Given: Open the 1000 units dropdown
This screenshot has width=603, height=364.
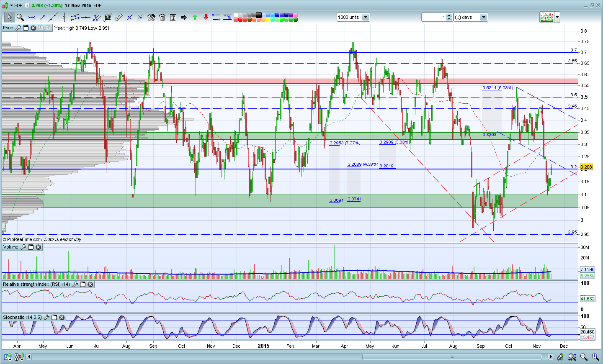Looking at the screenshot, I should click(366, 17).
